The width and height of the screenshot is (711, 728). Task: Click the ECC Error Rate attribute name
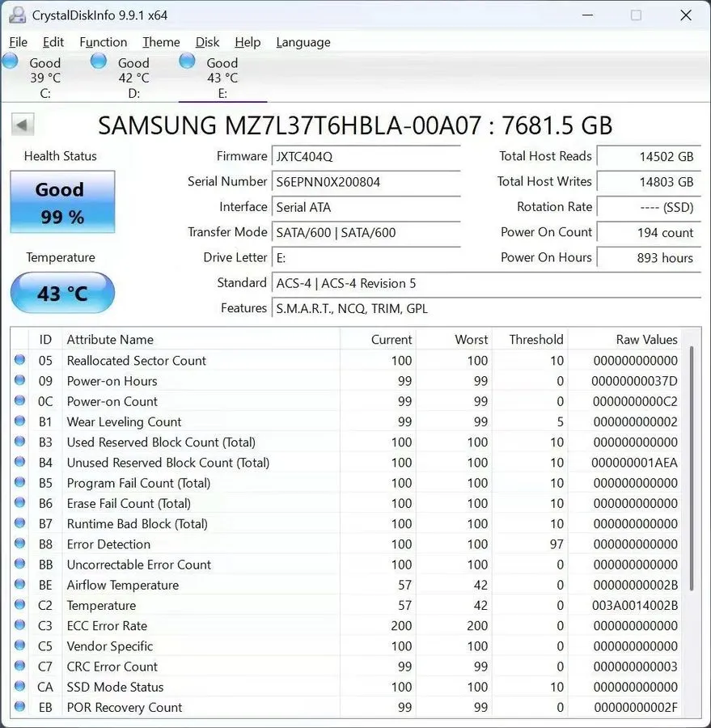[107, 626]
